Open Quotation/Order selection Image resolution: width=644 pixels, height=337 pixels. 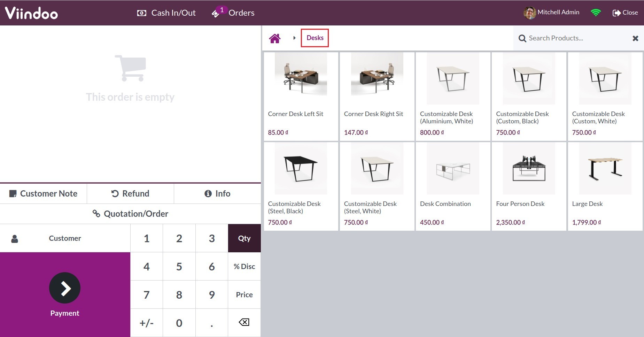click(x=130, y=214)
